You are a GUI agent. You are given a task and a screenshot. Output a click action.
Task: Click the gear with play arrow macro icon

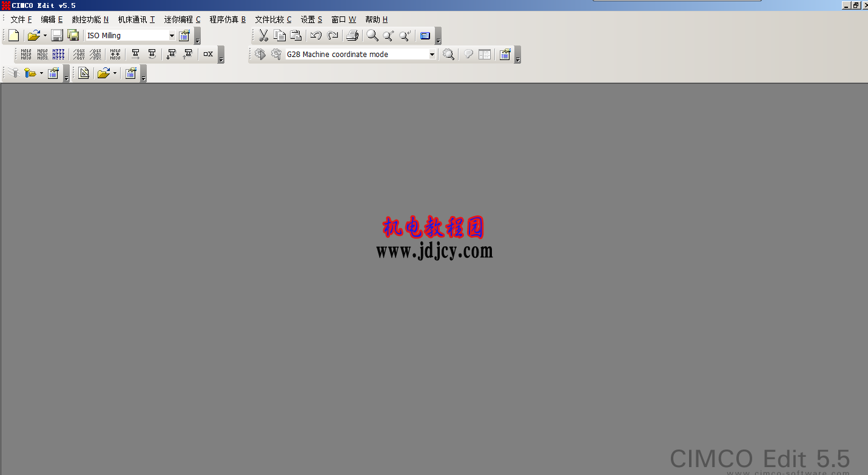point(260,55)
